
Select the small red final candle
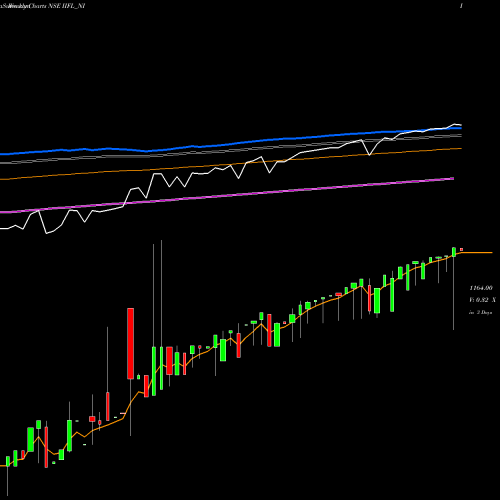click(x=462, y=249)
